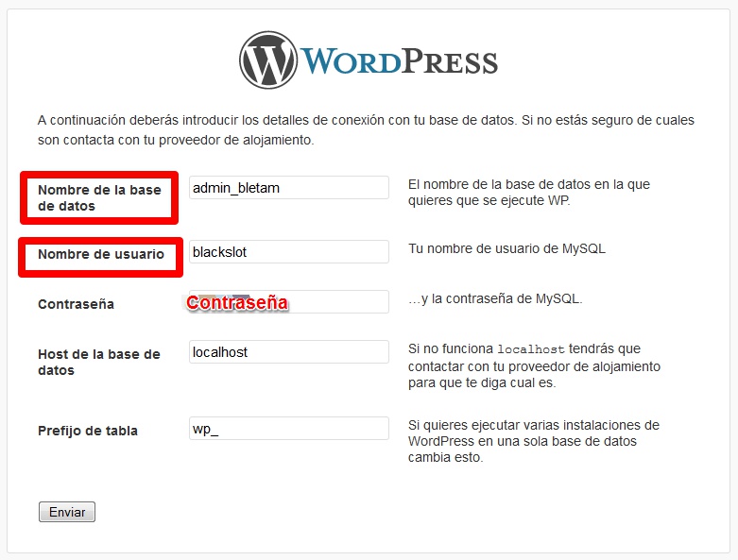This screenshot has width=738, height=560.
Task: Click the bold black 'Contraseña' field label
Action: pyautogui.click(x=76, y=304)
